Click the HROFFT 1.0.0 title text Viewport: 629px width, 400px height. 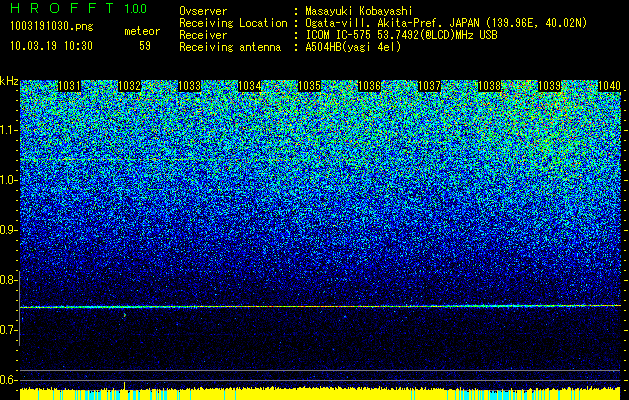78,8
